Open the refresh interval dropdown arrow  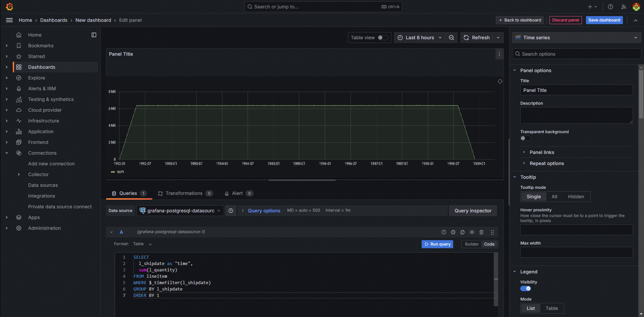tap(498, 38)
